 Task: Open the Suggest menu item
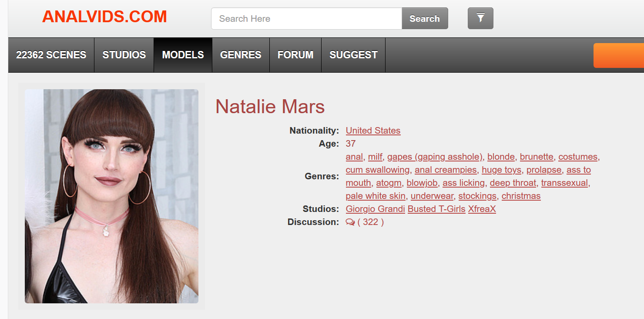point(353,55)
